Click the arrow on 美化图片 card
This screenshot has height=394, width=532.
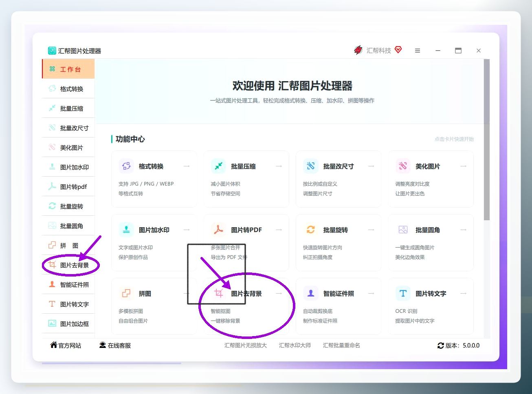pos(464,166)
